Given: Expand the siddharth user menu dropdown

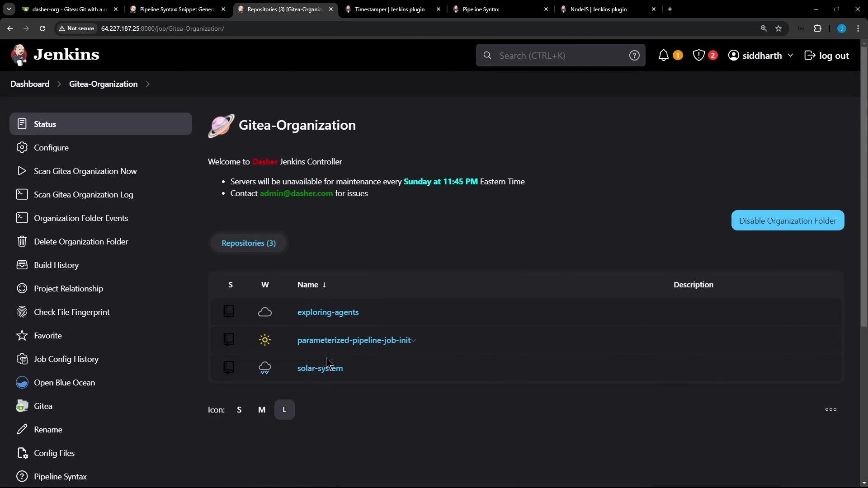Looking at the screenshot, I should (x=790, y=55).
